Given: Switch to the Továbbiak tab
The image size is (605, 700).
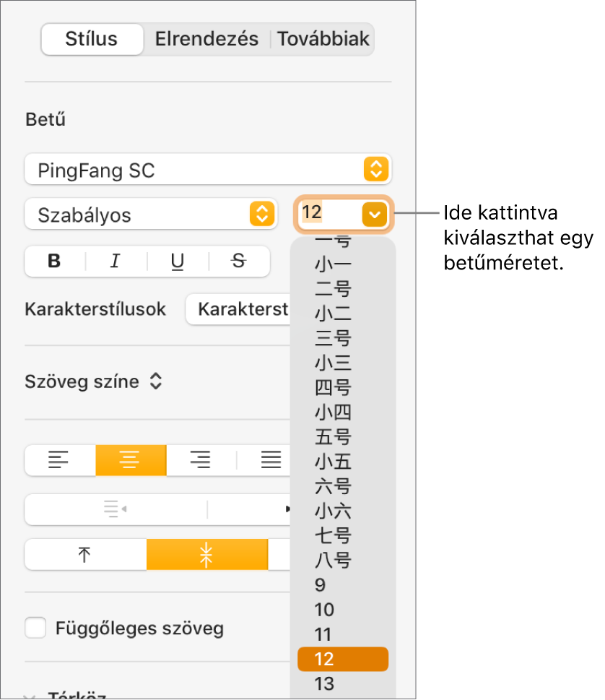Looking at the screenshot, I should point(323,39).
